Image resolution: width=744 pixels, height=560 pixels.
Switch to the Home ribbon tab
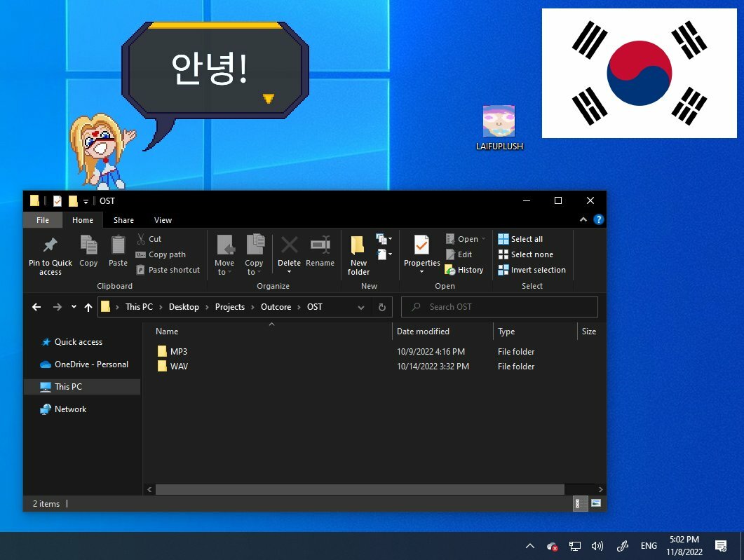point(83,220)
